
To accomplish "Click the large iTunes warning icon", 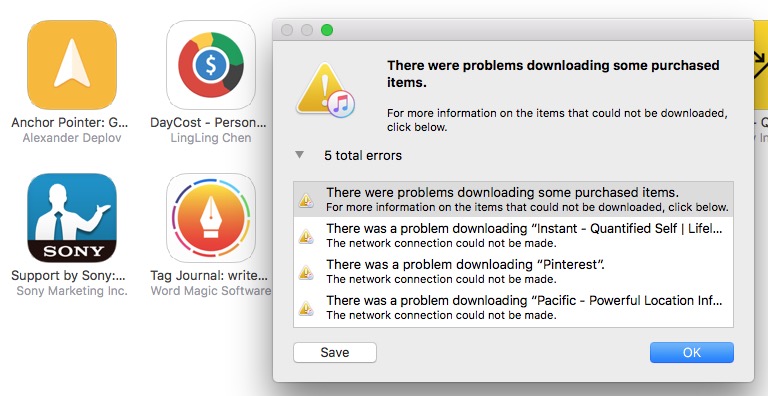I will click(325, 90).
